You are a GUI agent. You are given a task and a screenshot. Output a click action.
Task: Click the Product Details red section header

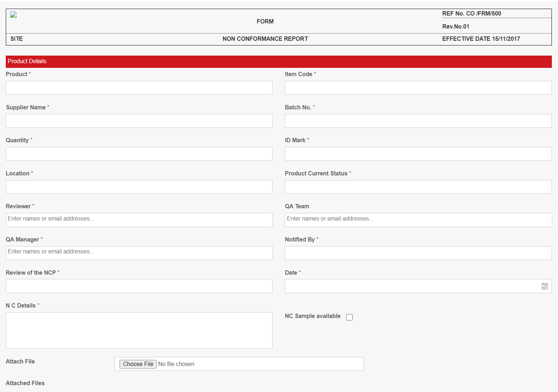[x=27, y=61]
